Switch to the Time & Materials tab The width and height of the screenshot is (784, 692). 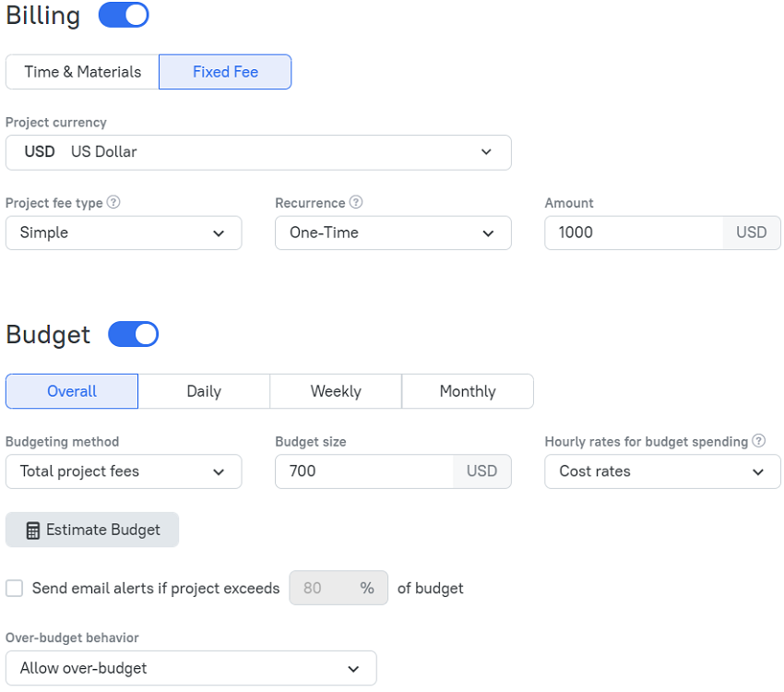tap(82, 72)
